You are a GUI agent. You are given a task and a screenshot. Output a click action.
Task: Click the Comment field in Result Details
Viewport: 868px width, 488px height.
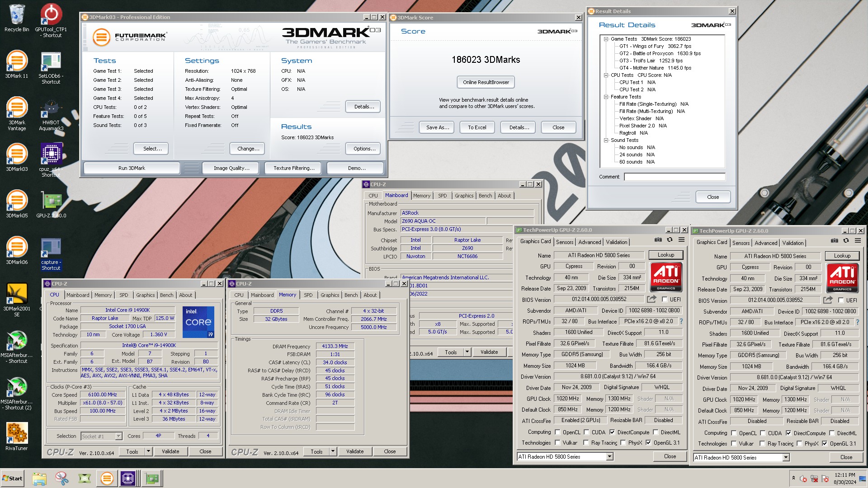coord(675,177)
